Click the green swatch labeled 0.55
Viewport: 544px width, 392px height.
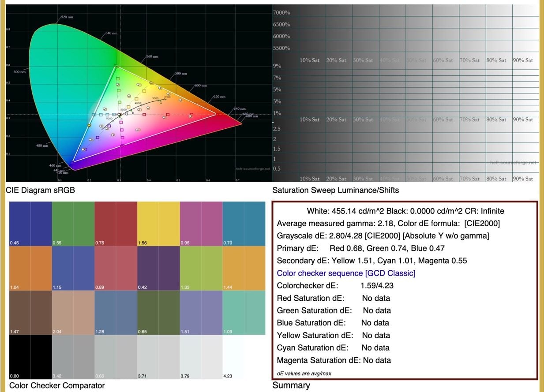73,224
